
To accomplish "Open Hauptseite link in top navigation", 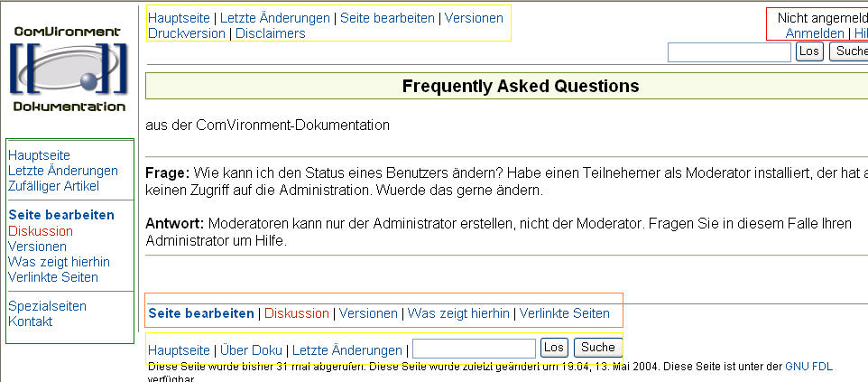I will coord(178,18).
